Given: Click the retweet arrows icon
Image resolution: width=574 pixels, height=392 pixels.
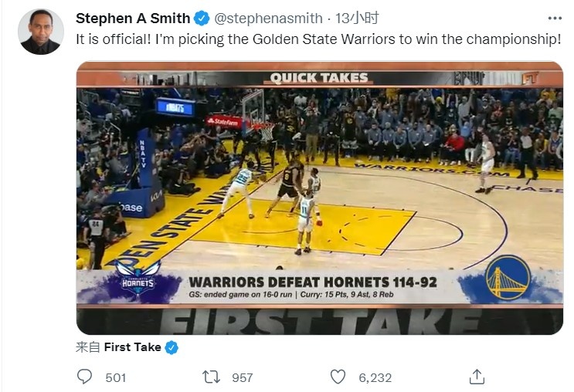Looking at the screenshot, I should tap(211, 377).
